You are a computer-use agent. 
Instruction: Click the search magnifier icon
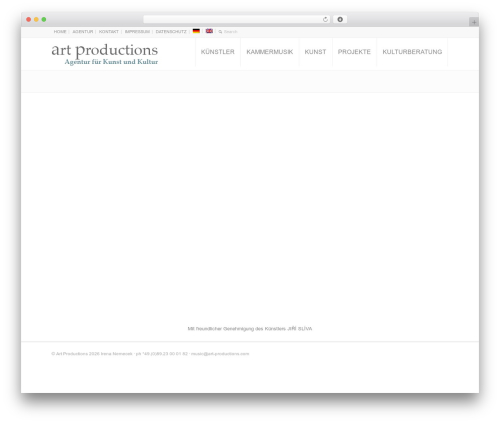tap(220, 32)
